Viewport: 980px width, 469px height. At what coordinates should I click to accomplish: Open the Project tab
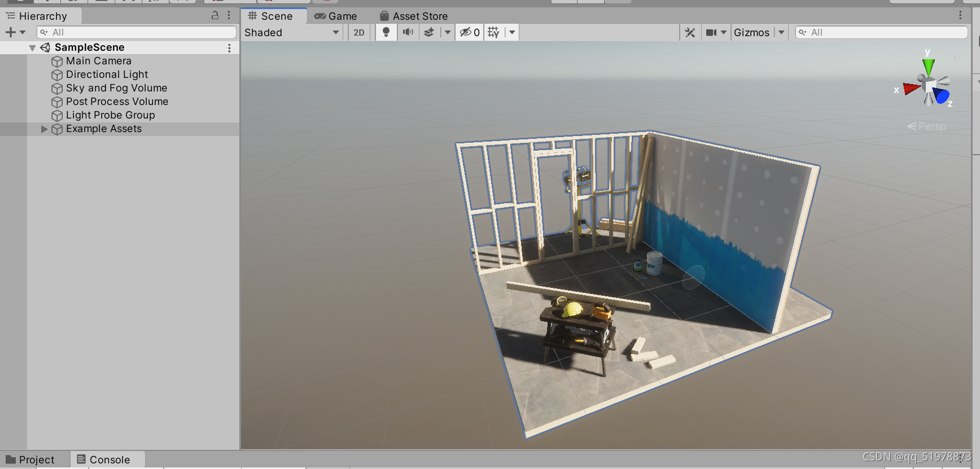pos(30,459)
